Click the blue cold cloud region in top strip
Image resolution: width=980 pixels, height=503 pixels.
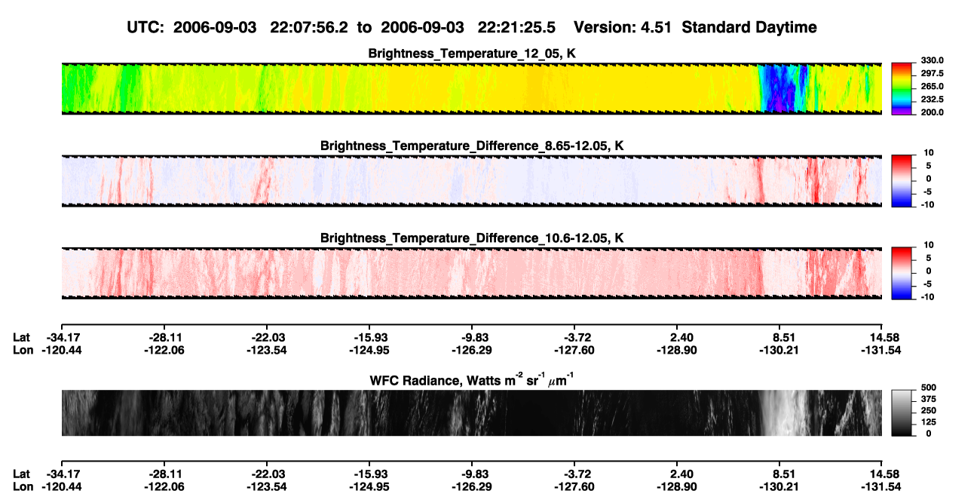780,88
